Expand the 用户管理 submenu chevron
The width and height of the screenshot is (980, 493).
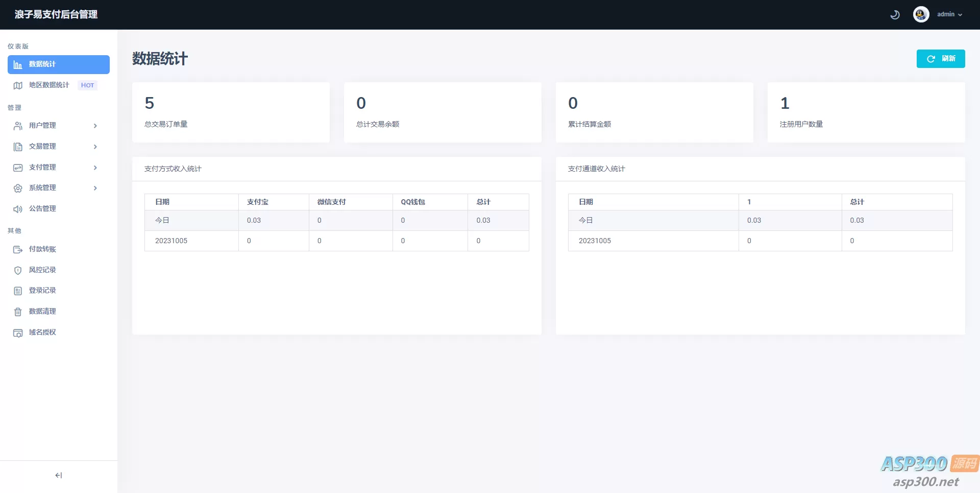[95, 126]
